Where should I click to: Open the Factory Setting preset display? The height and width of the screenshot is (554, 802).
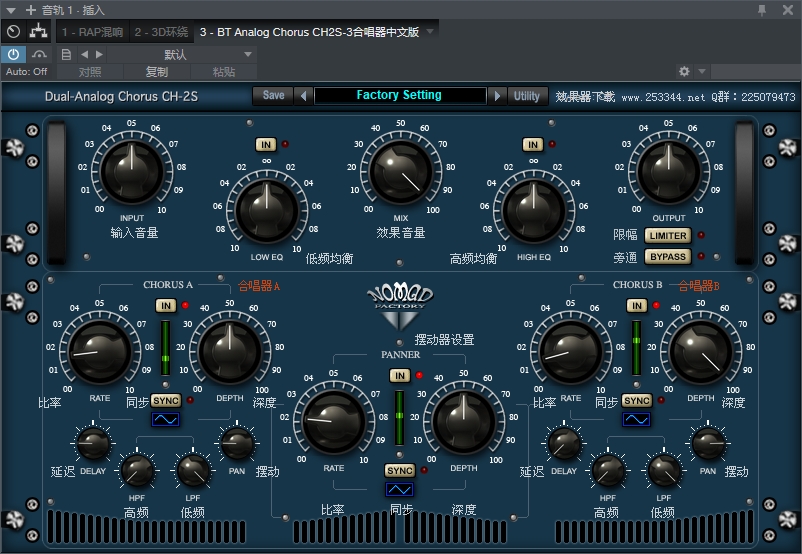[399, 95]
